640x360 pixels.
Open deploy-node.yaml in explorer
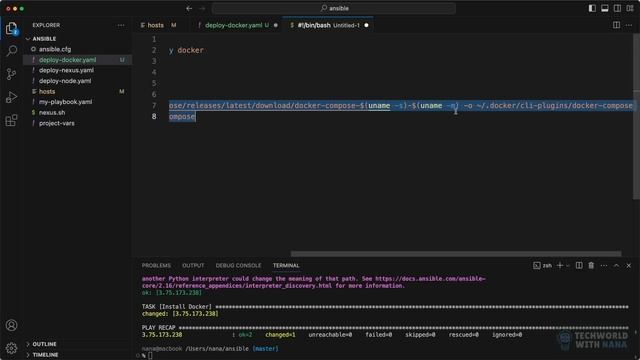[65, 81]
